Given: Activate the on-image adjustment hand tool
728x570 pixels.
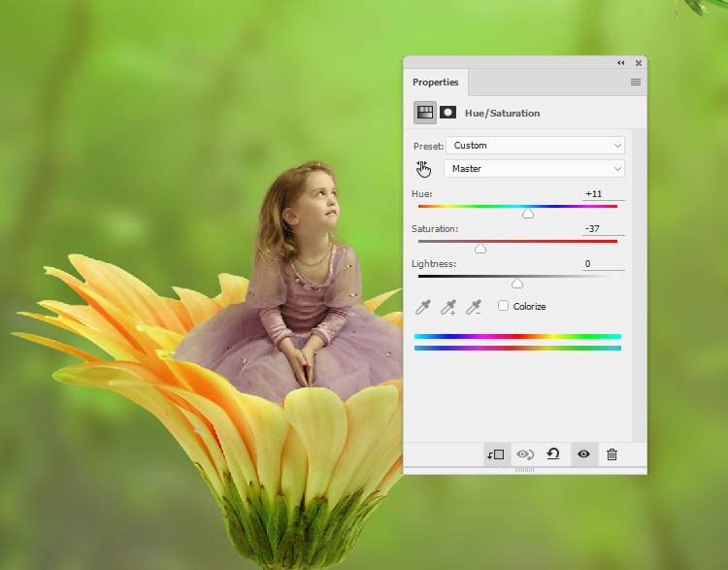Looking at the screenshot, I should [423, 169].
